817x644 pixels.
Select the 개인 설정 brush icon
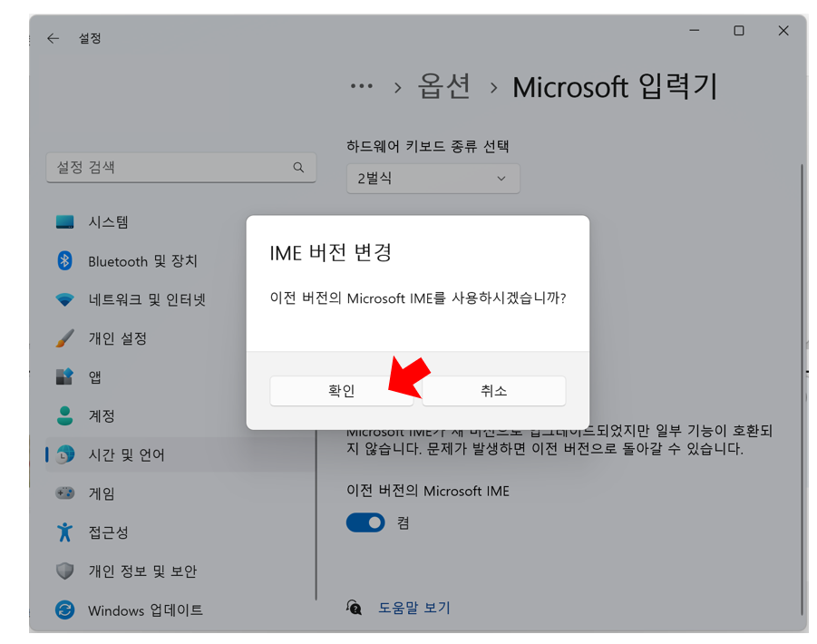point(64,338)
